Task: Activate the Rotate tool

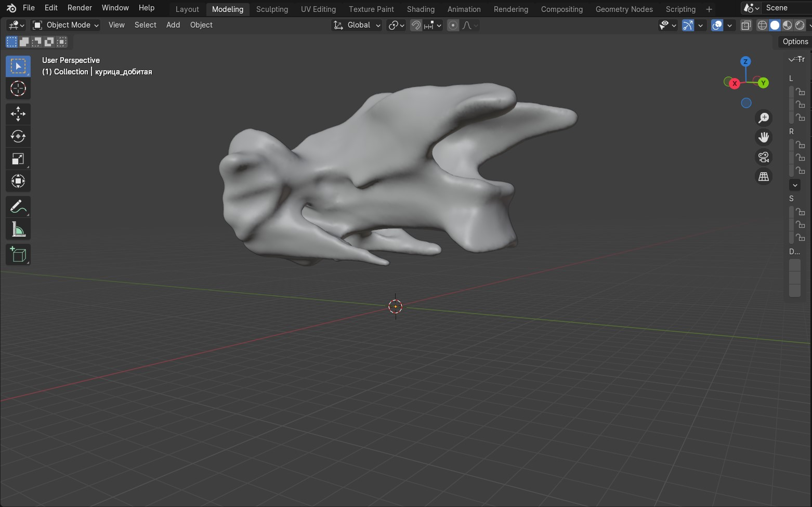Action: coord(18,136)
